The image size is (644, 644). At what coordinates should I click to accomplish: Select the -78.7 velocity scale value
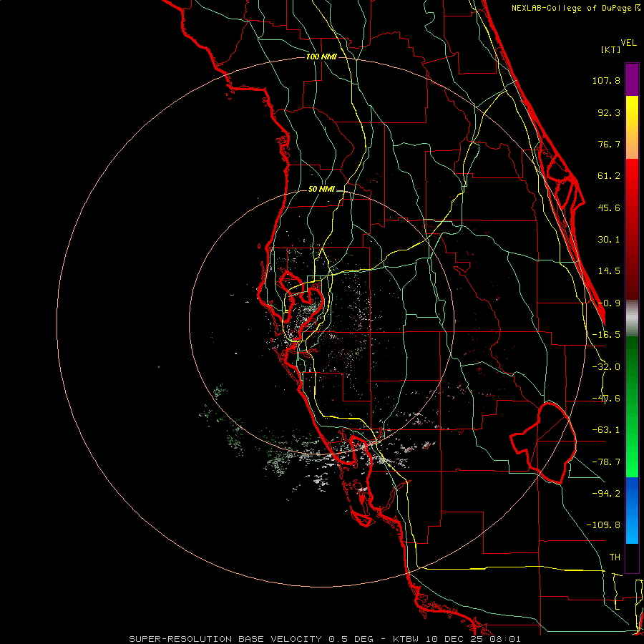click(x=606, y=462)
